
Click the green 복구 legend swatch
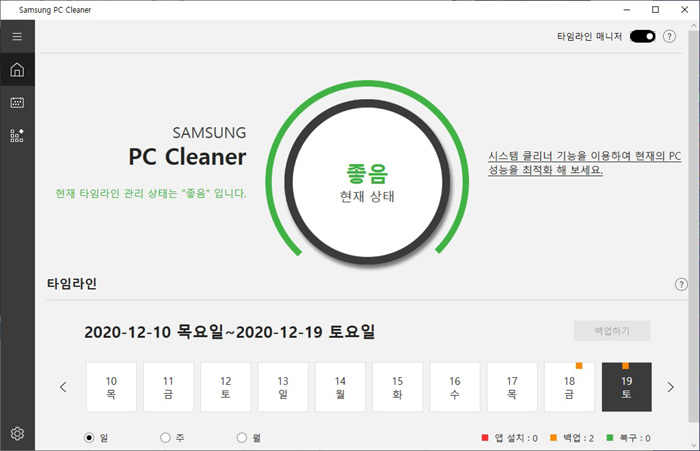[x=610, y=438]
